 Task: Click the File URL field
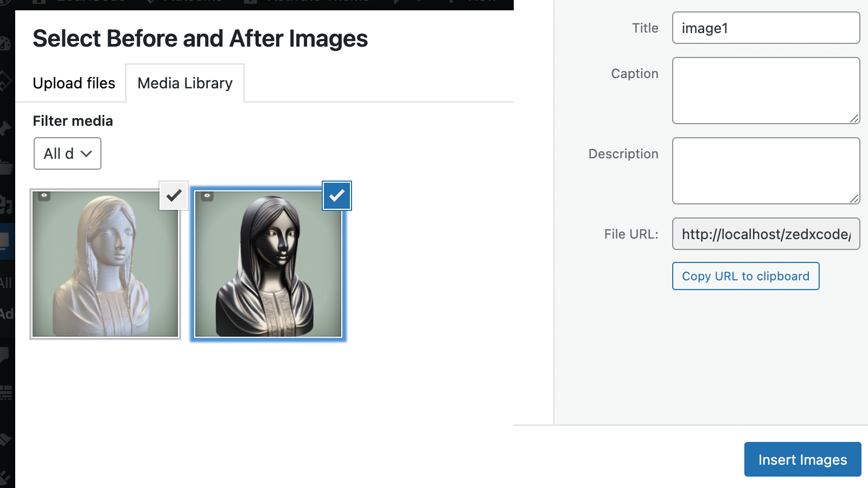pyautogui.click(x=766, y=234)
